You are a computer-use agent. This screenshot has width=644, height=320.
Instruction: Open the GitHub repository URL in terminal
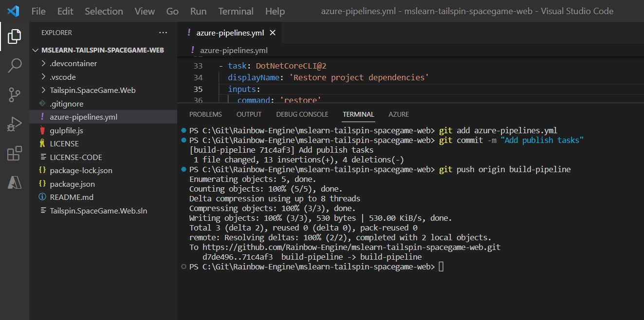[351, 247]
